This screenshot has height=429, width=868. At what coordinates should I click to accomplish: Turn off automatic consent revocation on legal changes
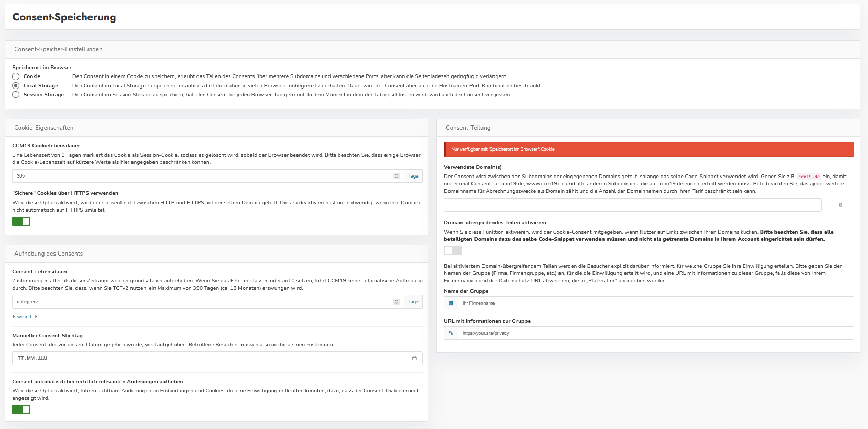click(x=21, y=410)
